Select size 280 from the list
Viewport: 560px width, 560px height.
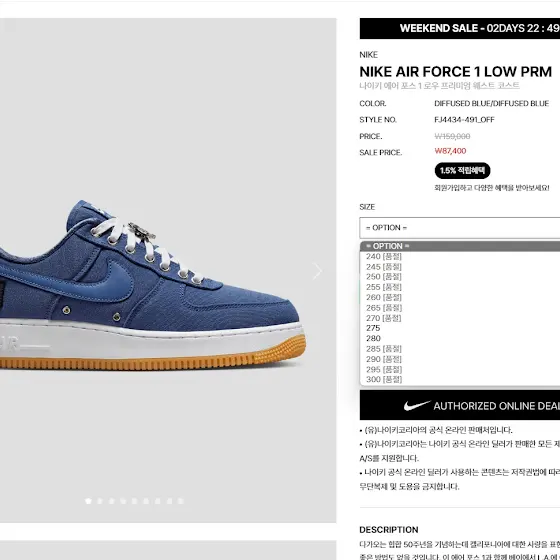[460, 338]
